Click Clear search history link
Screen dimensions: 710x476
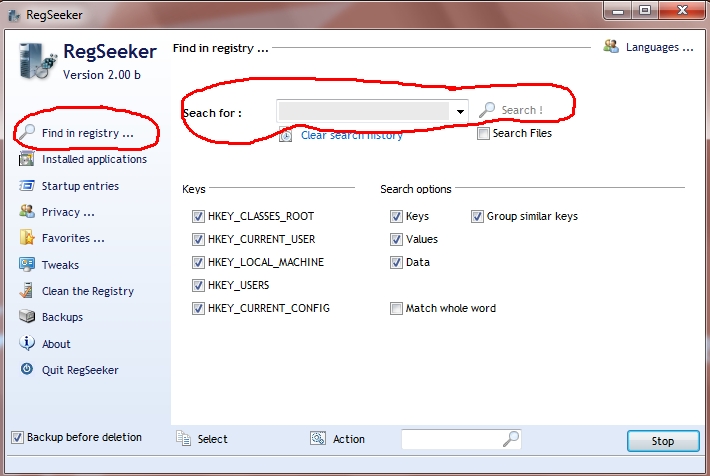tap(352, 135)
